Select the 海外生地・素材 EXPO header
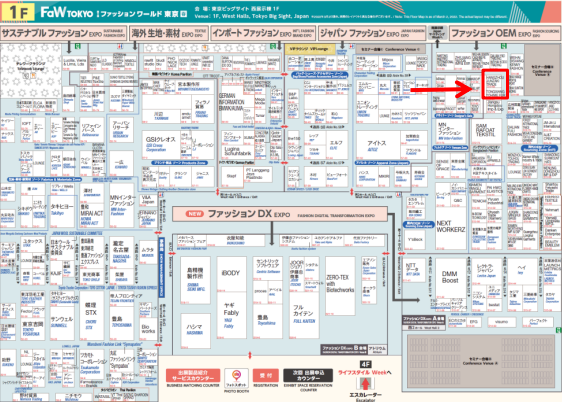 click(168, 33)
